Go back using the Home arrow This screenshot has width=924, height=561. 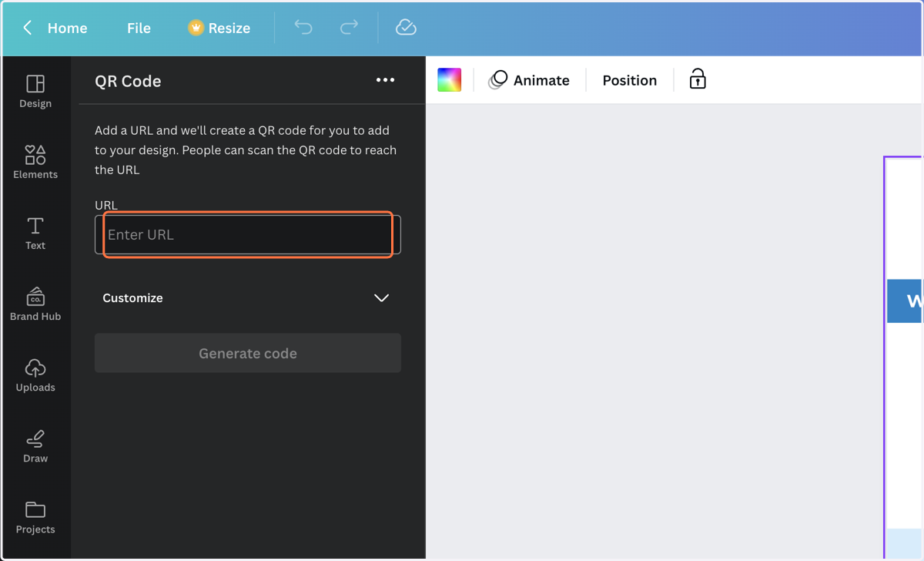(x=28, y=28)
